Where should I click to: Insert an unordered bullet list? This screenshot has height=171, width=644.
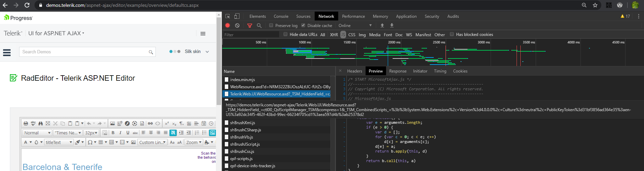tap(204, 133)
